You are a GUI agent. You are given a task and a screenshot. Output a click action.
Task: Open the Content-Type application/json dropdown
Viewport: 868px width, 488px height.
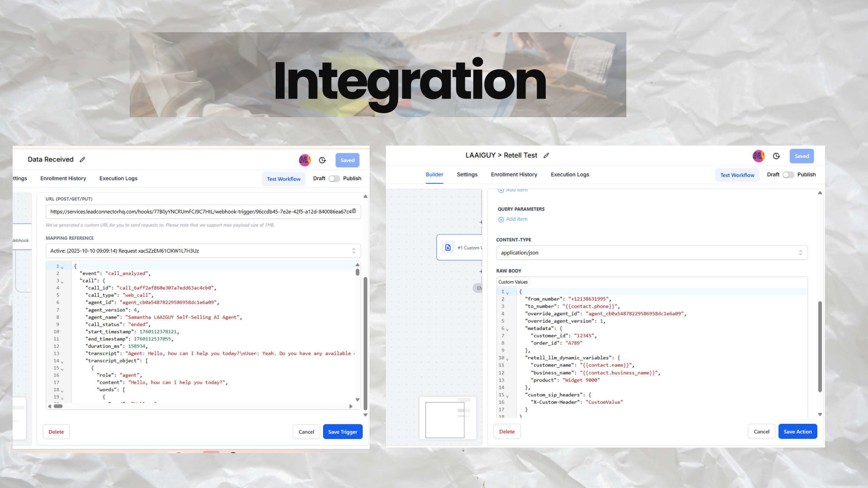[652, 253]
